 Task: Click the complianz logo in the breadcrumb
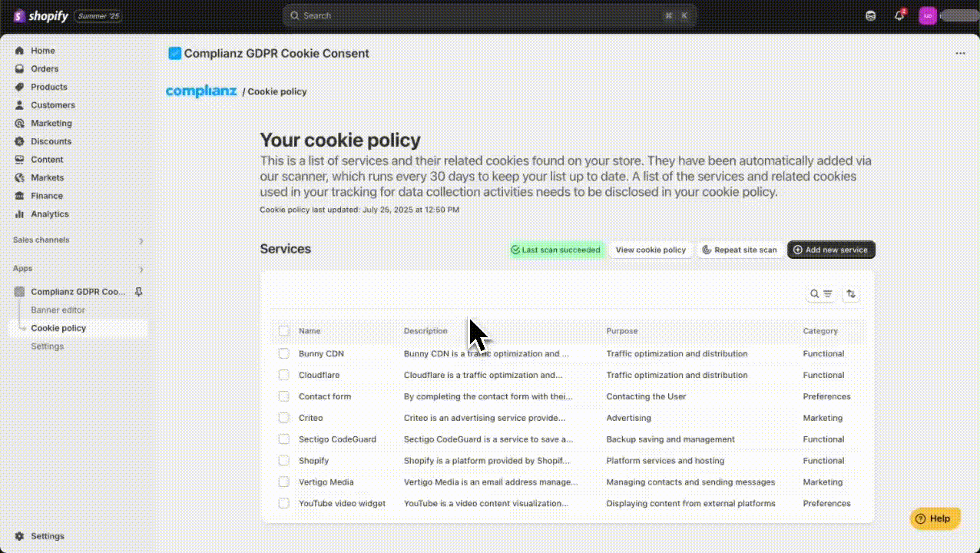coord(201,91)
